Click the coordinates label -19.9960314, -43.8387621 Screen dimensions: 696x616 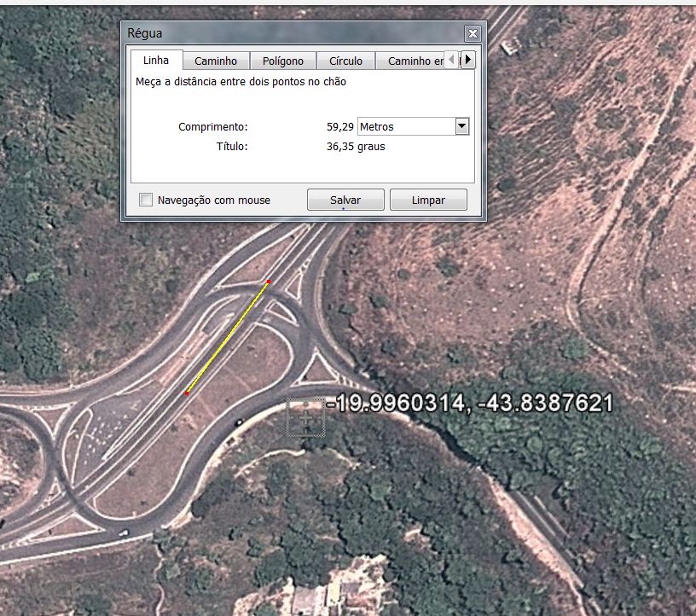coord(470,403)
